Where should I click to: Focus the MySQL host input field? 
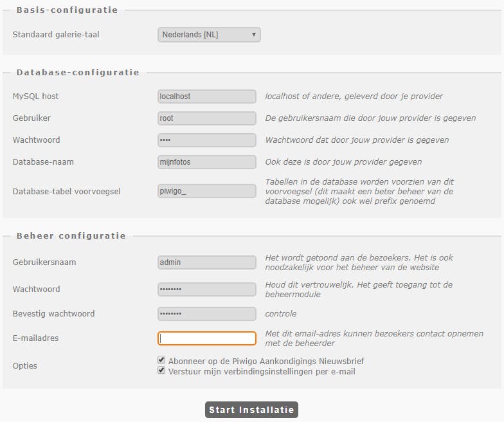[x=207, y=96]
